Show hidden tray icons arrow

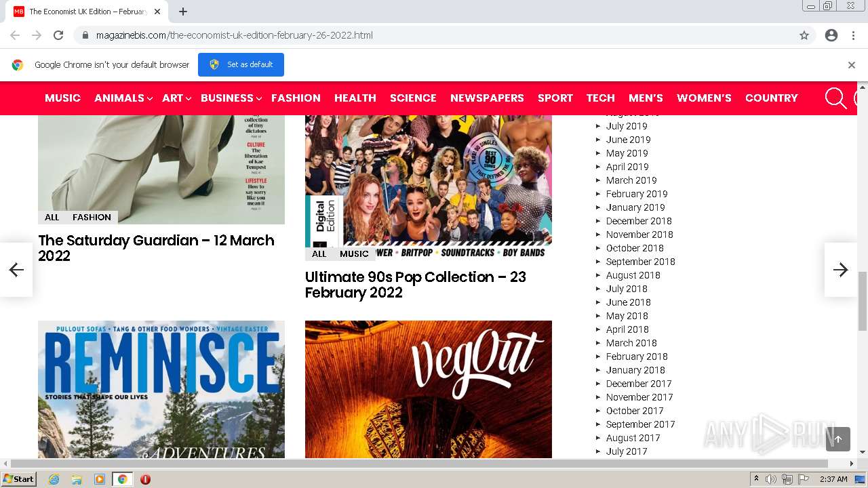click(x=756, y=479)
